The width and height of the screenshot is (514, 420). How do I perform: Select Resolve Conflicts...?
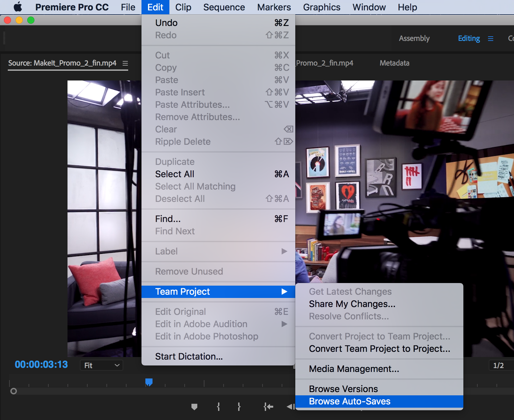379,316
